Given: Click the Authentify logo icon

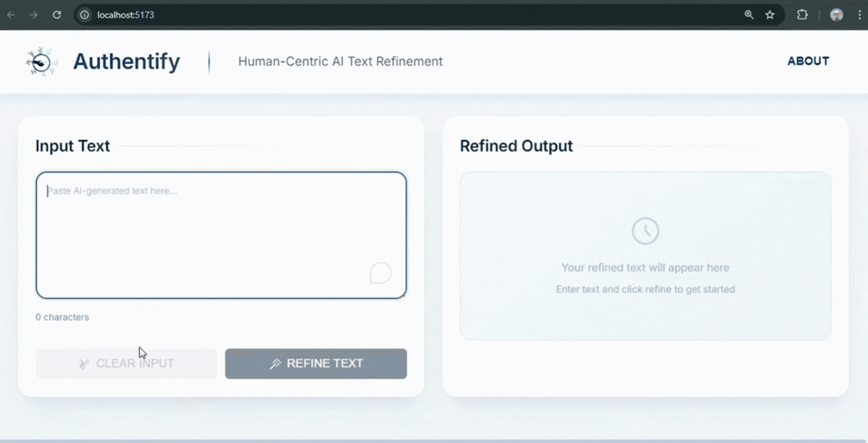Looking at the screenshot, I should pyautogui.click(x=42, y=61).
